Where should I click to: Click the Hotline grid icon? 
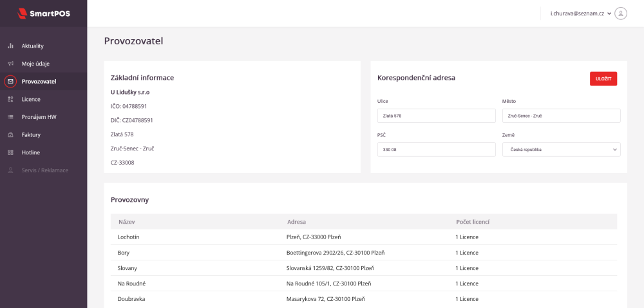coord(10,152)
